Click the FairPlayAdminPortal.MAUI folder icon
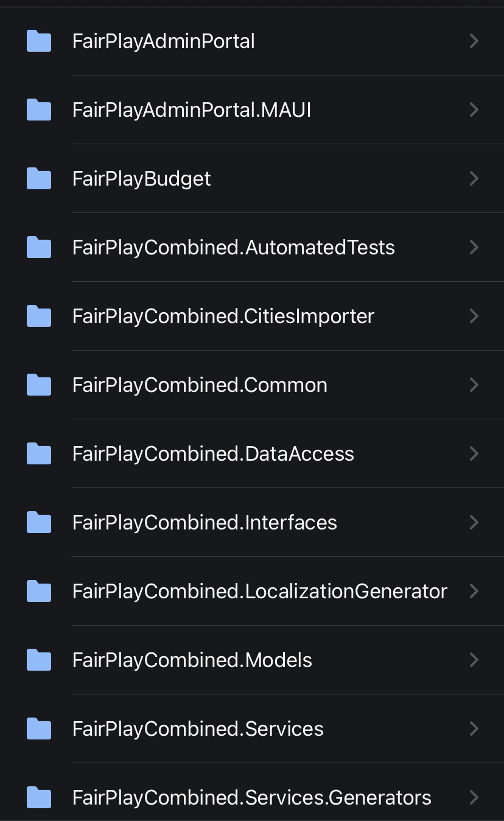Viewport: 504px width, 821px height. point(39,110)
